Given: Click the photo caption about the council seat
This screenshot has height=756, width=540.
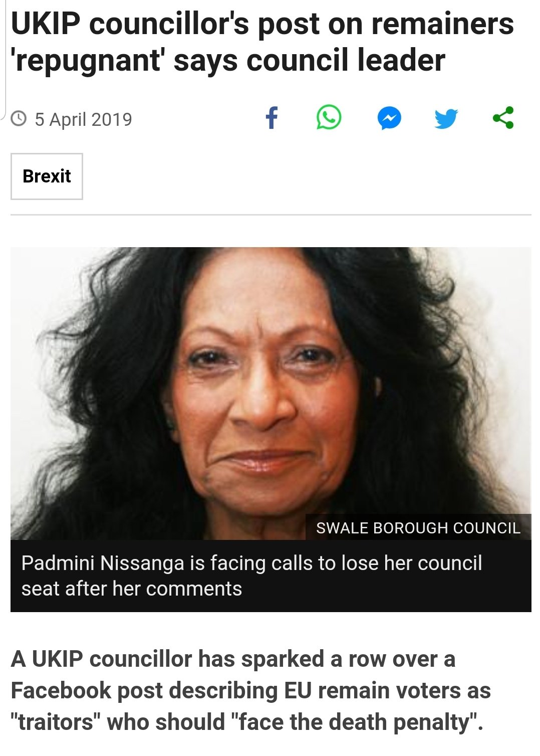Looking at the screenshot, I should 251,576.
